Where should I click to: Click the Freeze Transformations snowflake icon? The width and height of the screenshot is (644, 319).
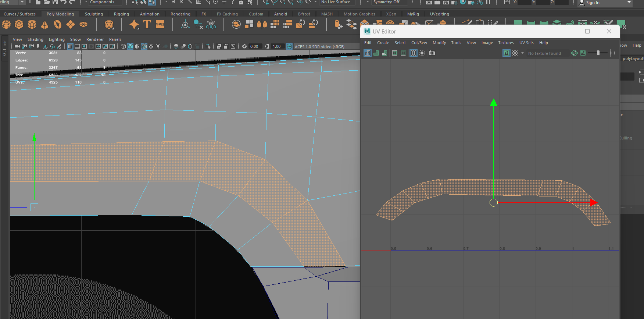coord(211,25)
